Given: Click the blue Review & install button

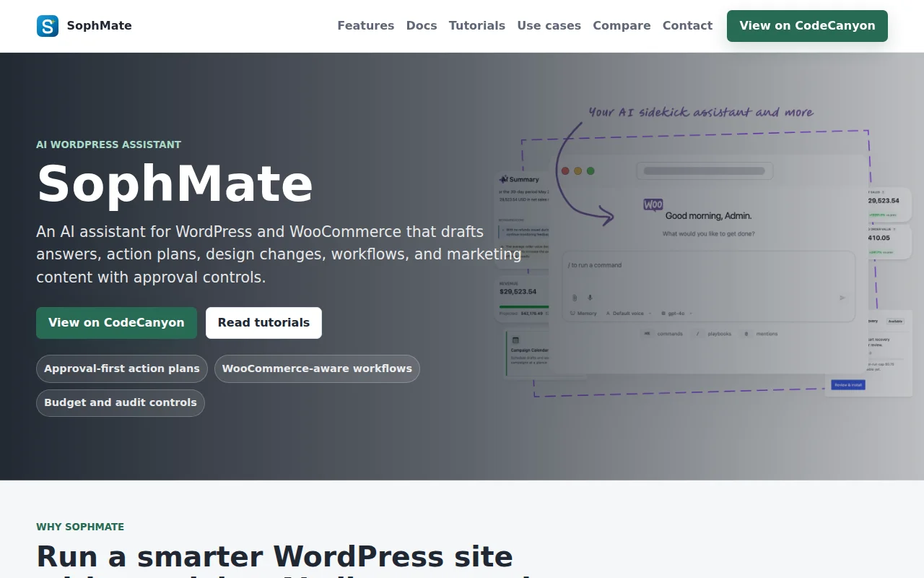Looking at the screenshot, I should 848,385.
